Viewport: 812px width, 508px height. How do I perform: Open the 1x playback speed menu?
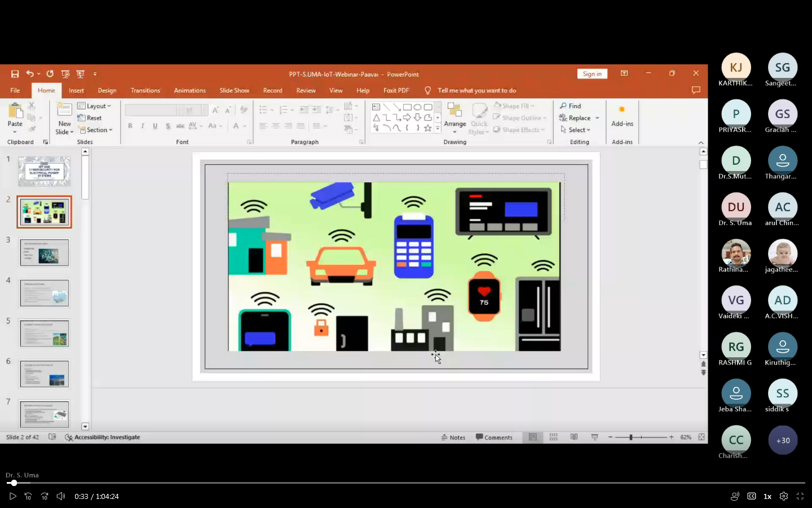[767, 496]
